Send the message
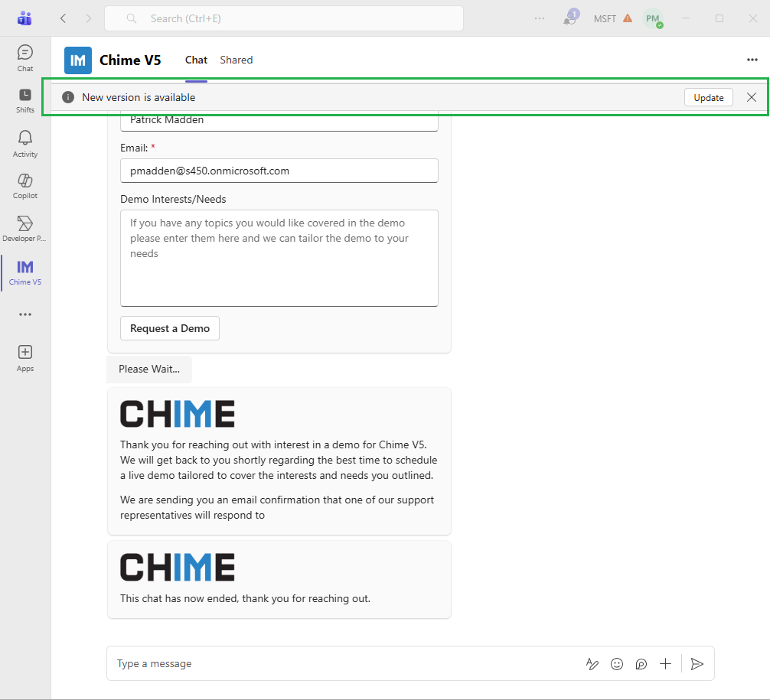The height and width of the screenshot is (700, 770). tap(697, 664)
